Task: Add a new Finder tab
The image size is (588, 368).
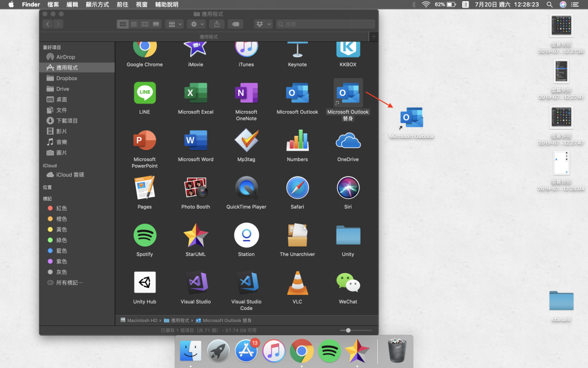Action: 373,36
